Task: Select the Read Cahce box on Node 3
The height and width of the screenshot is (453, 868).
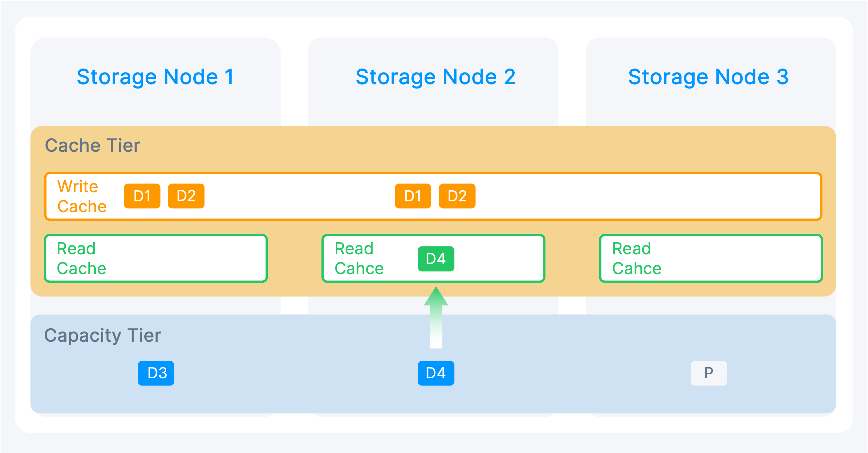Action: coord(711,258)
